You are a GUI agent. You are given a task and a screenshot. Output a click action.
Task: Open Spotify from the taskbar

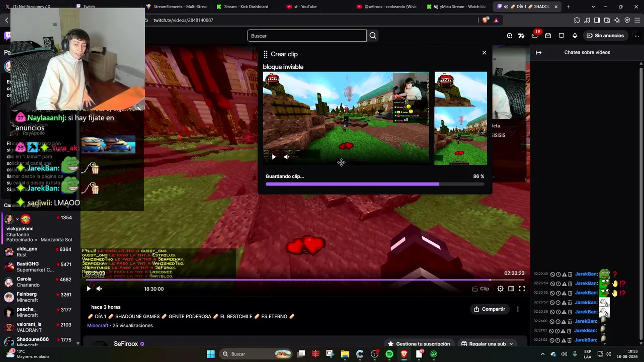[389, 354]
